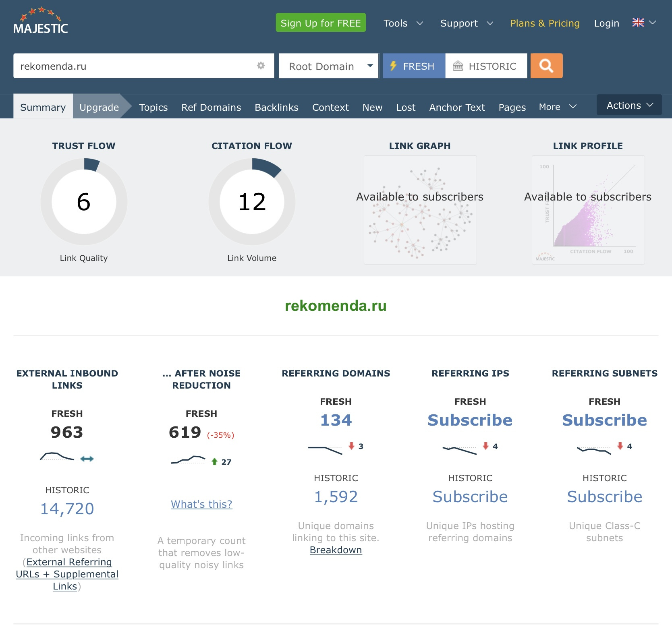Click External Referring URLs + Supplemental Links
This screenshot has width=672, height=633.
(x=67, y=574)
